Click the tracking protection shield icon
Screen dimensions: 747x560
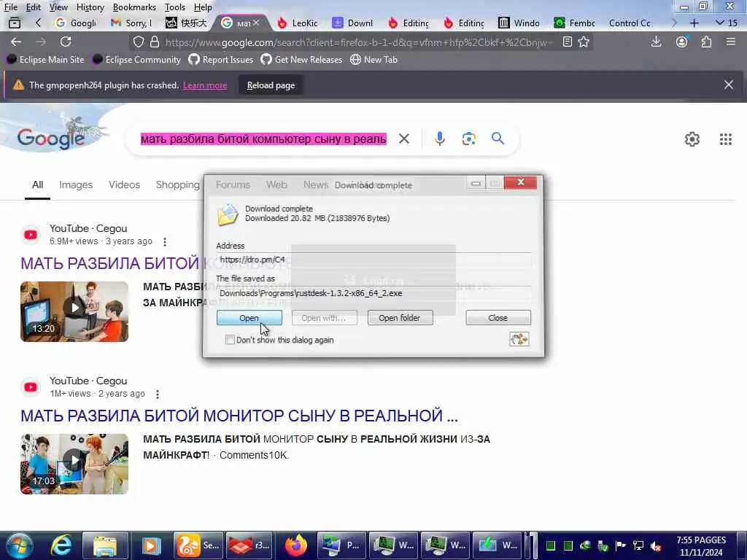click(139, 42)
